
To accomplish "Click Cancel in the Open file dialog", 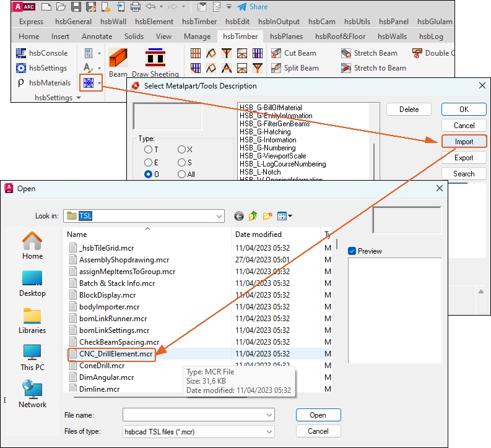I will (318, 431).
